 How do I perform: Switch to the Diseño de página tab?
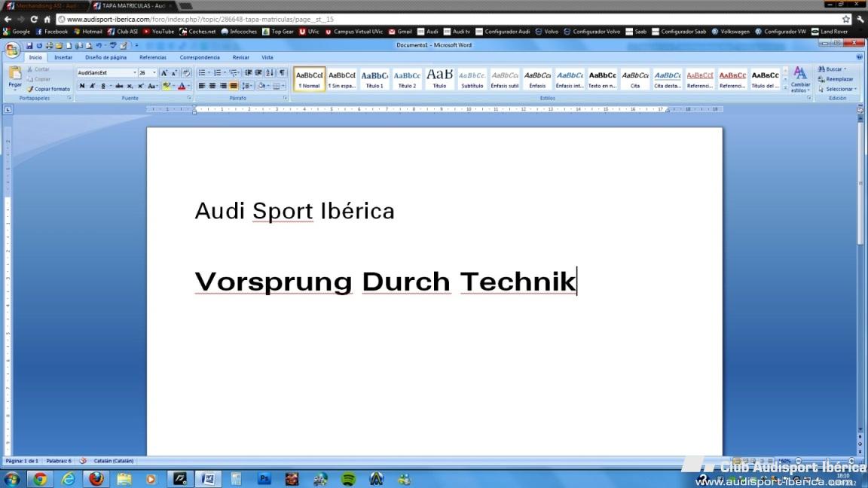tap(105, 57)
